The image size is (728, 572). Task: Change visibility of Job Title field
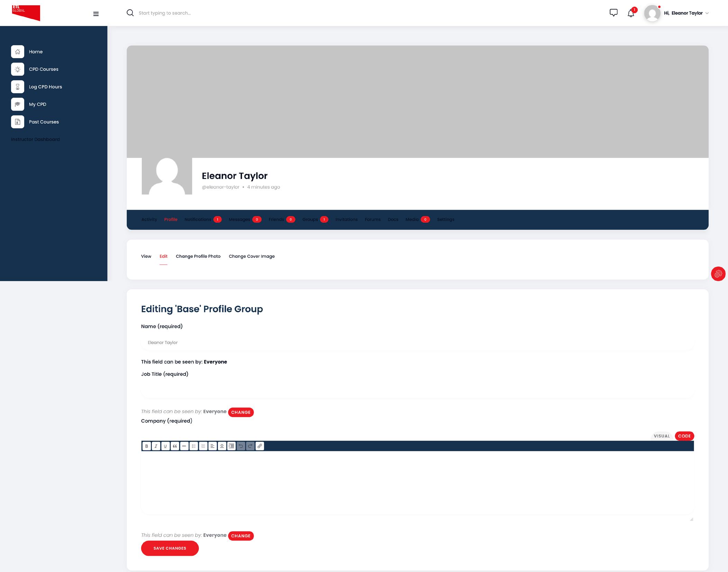coord(241,412)
